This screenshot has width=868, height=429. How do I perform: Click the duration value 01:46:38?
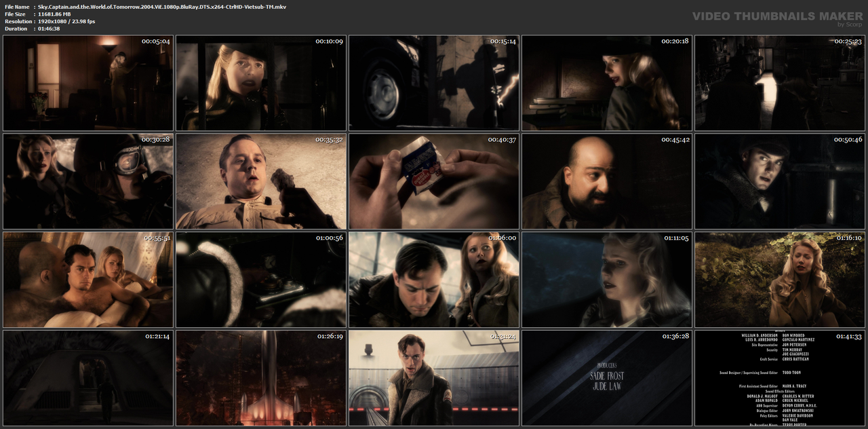(49, 29)
